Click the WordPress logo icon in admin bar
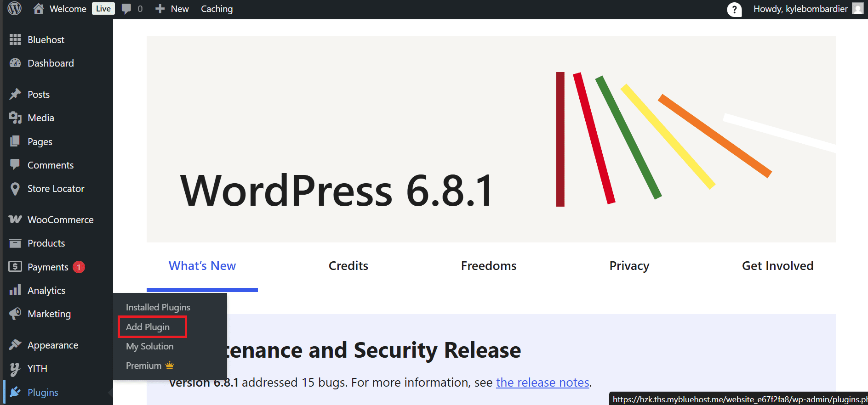The width and height of the screenshot is (868, 405). pos(15,8)
